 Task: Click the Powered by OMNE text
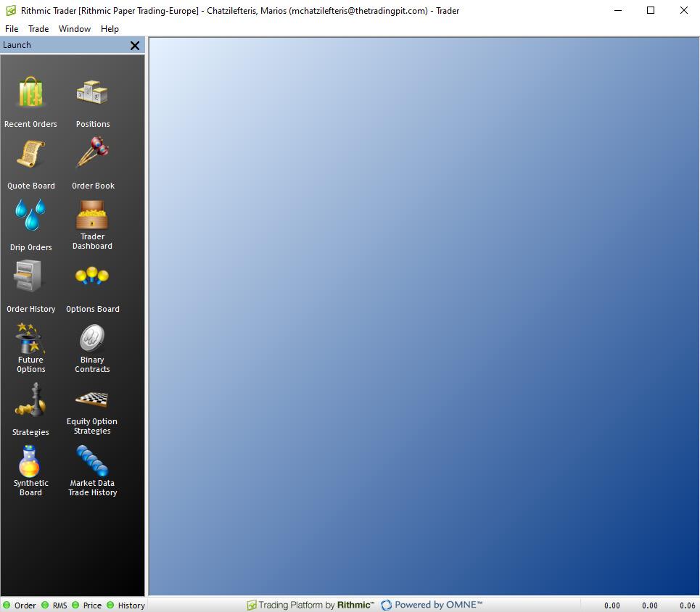[x=438, y=605]
